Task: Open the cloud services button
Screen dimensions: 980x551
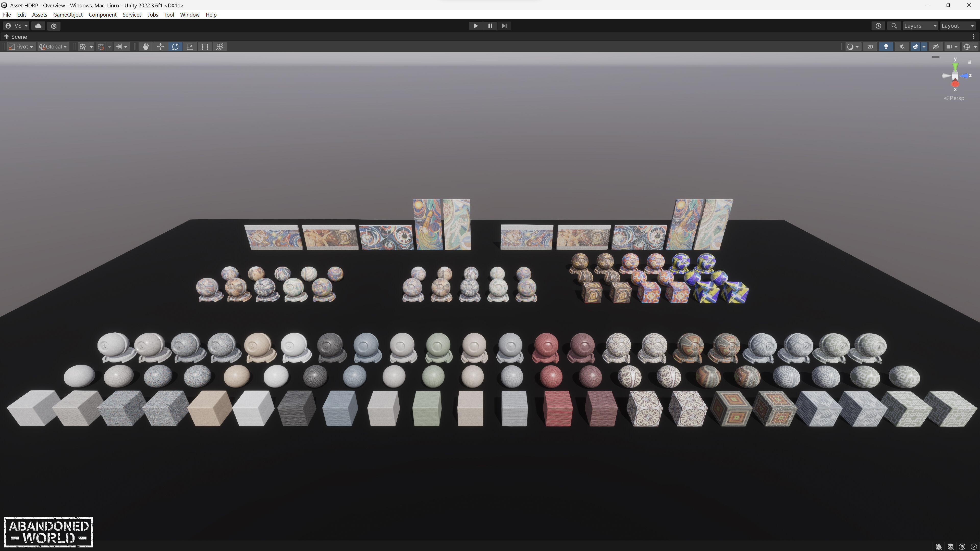Action: (x=38, y=26)
